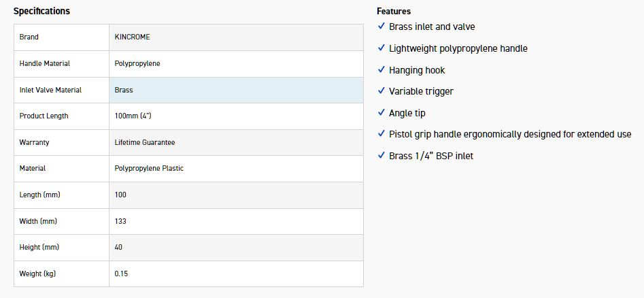Click the checkmark beside Variable trigger
The width and height of the screenshot is (644, 298).
382,91
